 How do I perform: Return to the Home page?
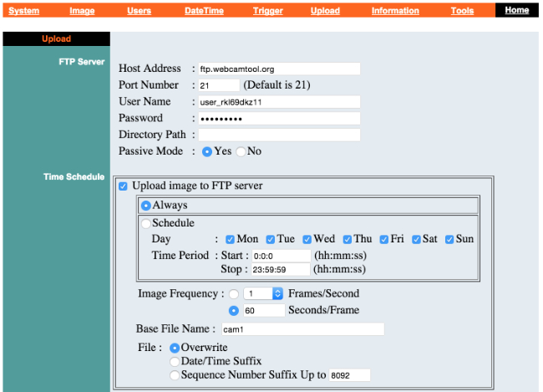[516, 10]
